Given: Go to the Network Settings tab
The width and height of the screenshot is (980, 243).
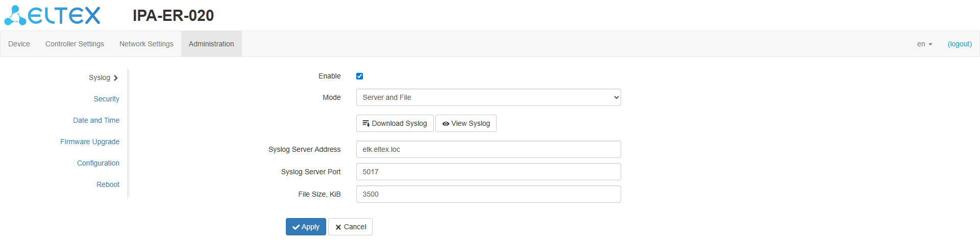Looking at the screenshot, I should coord(146,44).
